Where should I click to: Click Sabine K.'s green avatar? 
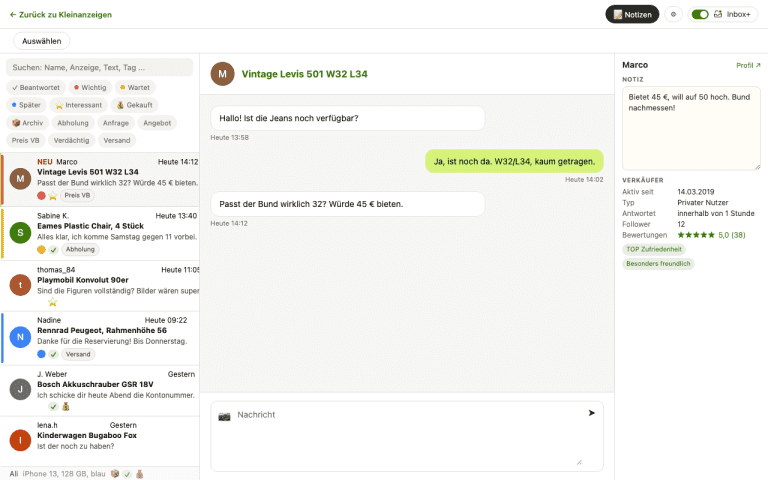(21, 233)
